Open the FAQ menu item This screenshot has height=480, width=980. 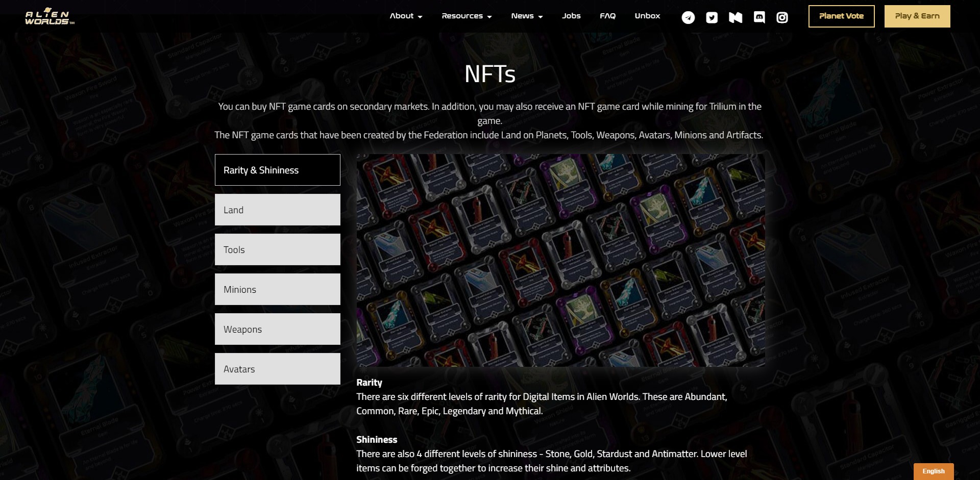pos(607,16)
